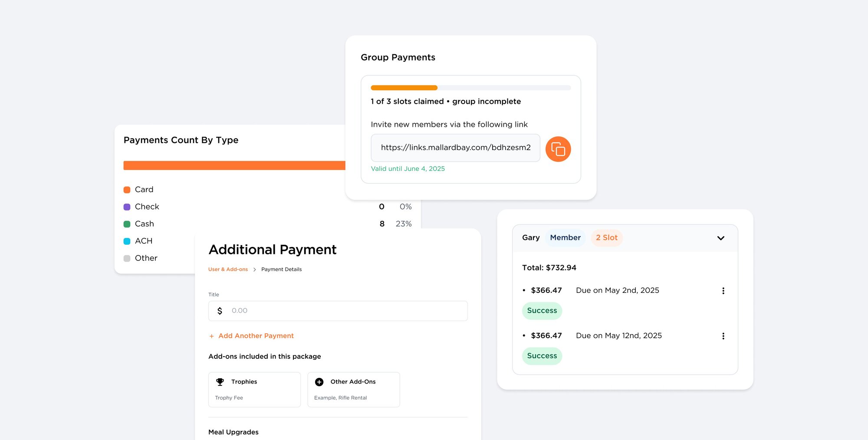
Task: Click the 2 Slot badge
Action: pyautogui.click(x=607, y=237)
